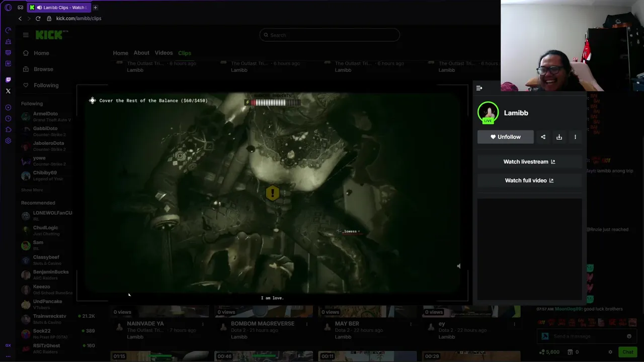Open Sock22 recommended channel
Viewport: 644px width, 362px height.
[58, 334]
